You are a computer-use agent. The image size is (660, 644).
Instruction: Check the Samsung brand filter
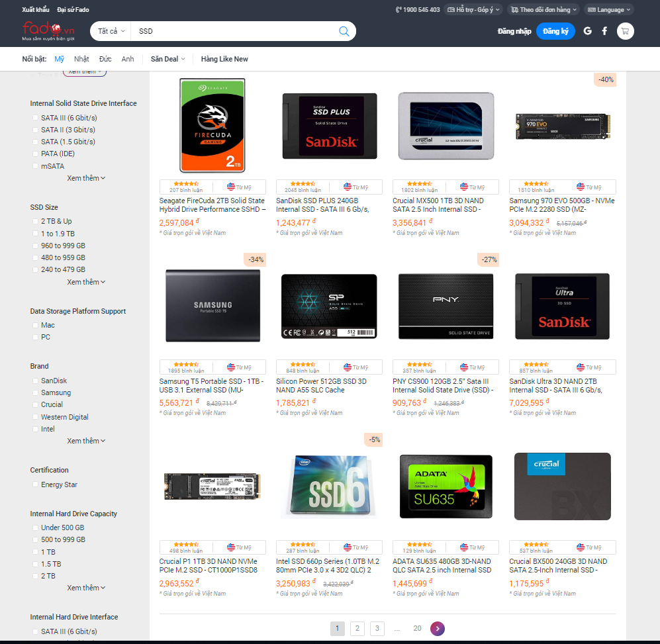(x=35, y=392)
